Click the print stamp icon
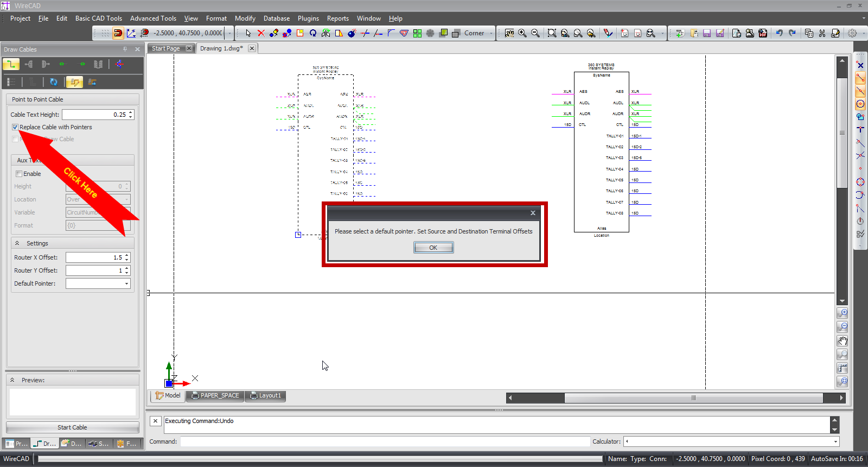This screenshot has height=467, width=868. 750,33
